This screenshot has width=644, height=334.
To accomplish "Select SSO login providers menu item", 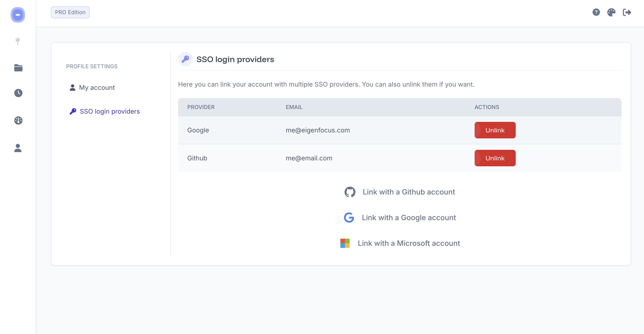I will pos(109,111).
